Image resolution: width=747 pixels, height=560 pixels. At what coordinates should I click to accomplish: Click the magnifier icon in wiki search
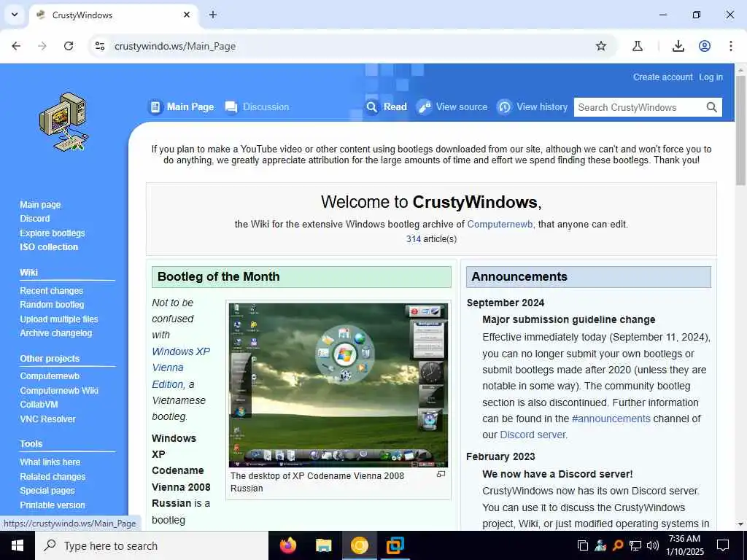(712, 107)
